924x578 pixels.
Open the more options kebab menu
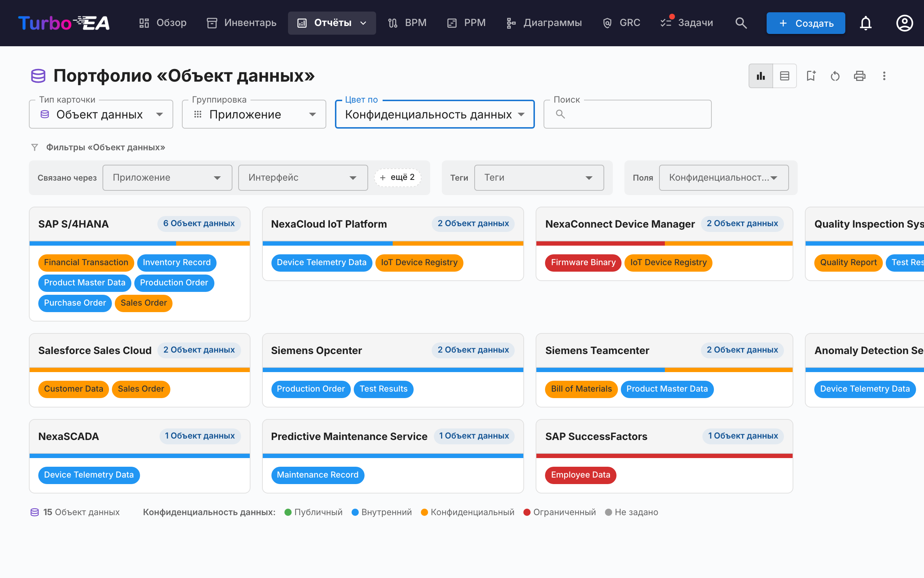point(884,76)
